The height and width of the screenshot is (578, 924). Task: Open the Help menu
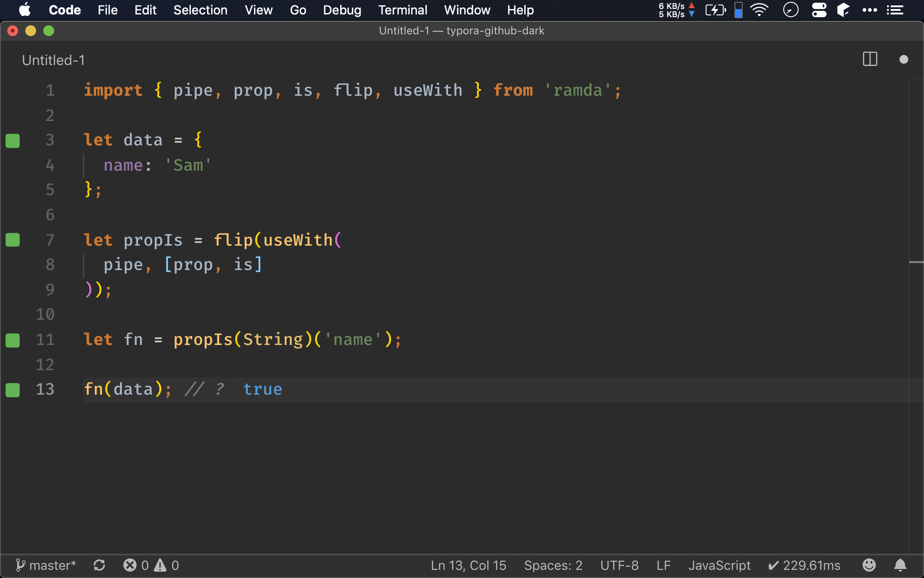(520, 10)
